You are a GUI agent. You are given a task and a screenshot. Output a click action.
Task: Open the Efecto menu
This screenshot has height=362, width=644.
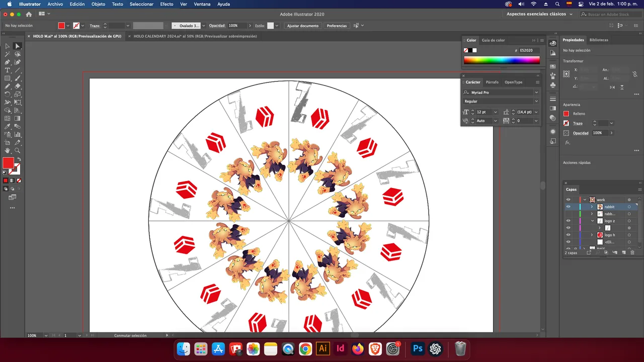[167, 4]
